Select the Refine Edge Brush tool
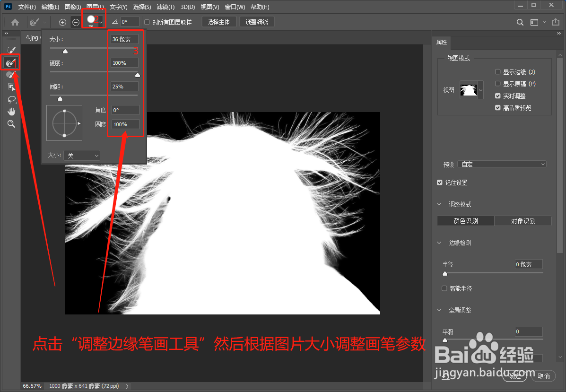The width and height of the screenshot is (566, 392). point(10,63)
